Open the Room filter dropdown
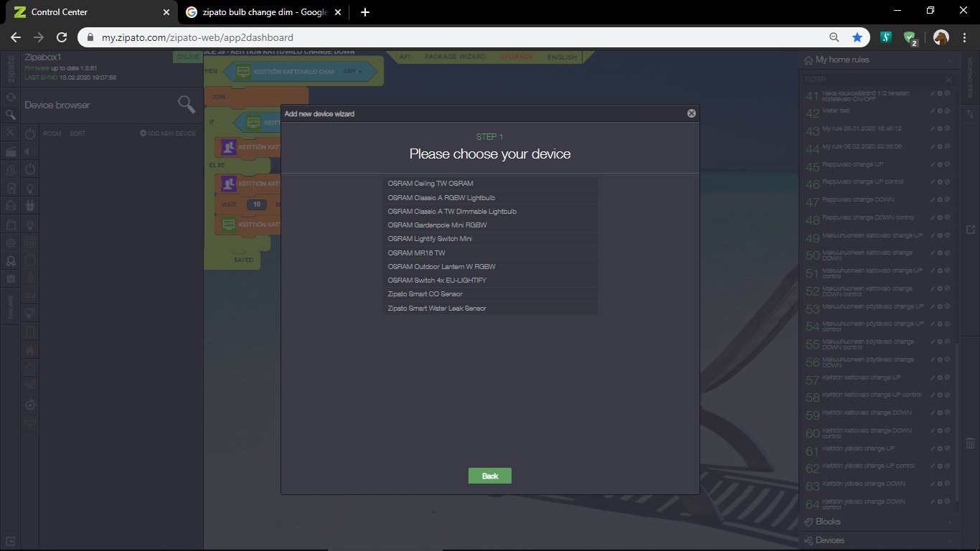Image resolution: width=980 pixels, height=551 pixels. pos(52,133)
